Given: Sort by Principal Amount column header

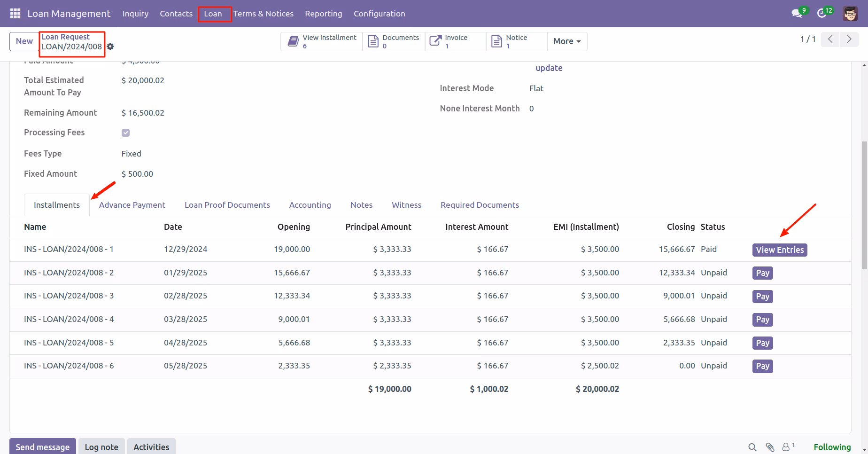Looking at the screenshot, I should click(378, 227).
